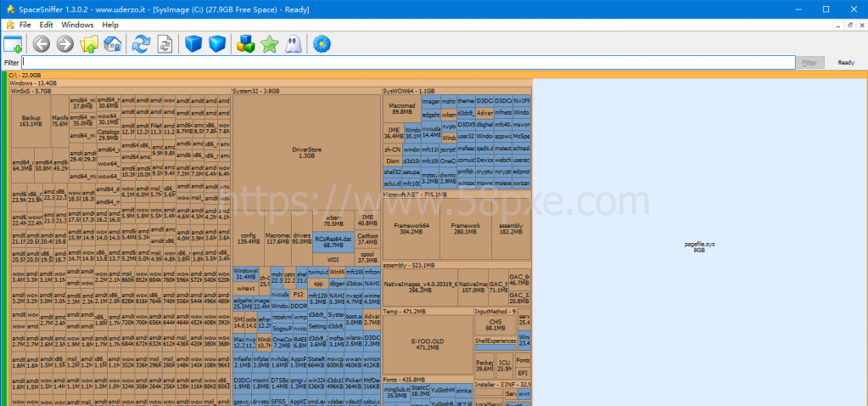
Task: Select the spool 37.3MB block
Action: click(x=367, y=257)
